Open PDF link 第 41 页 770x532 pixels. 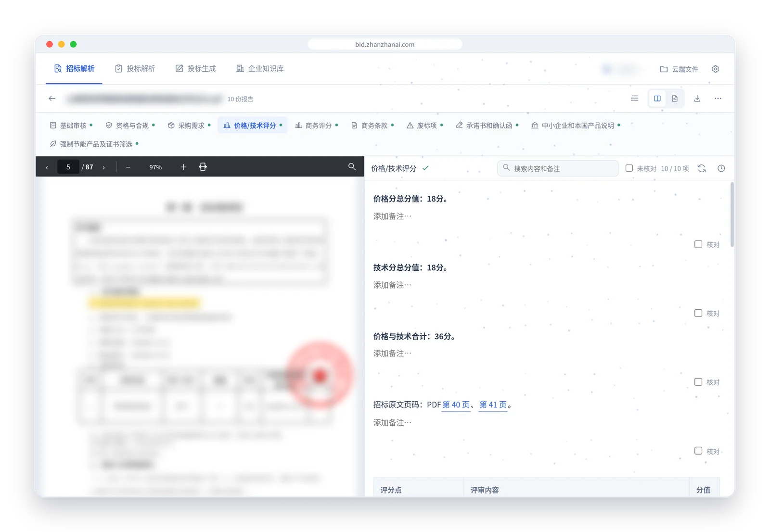coord(493,405)
